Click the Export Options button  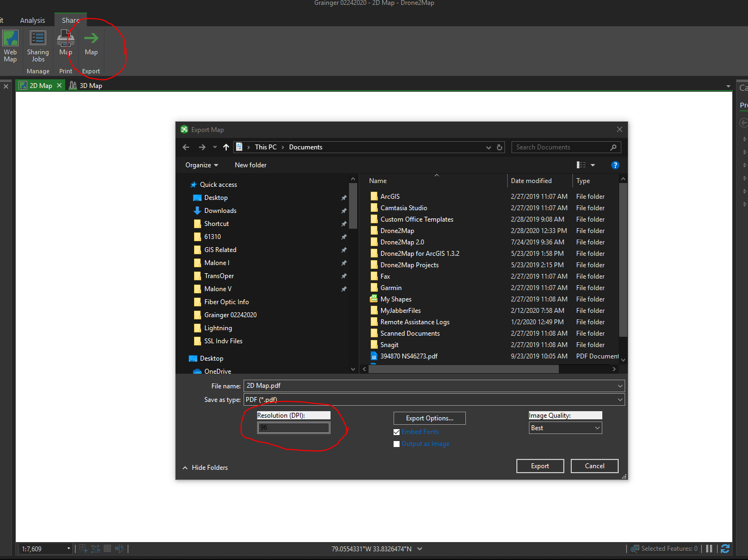[429, 418]
